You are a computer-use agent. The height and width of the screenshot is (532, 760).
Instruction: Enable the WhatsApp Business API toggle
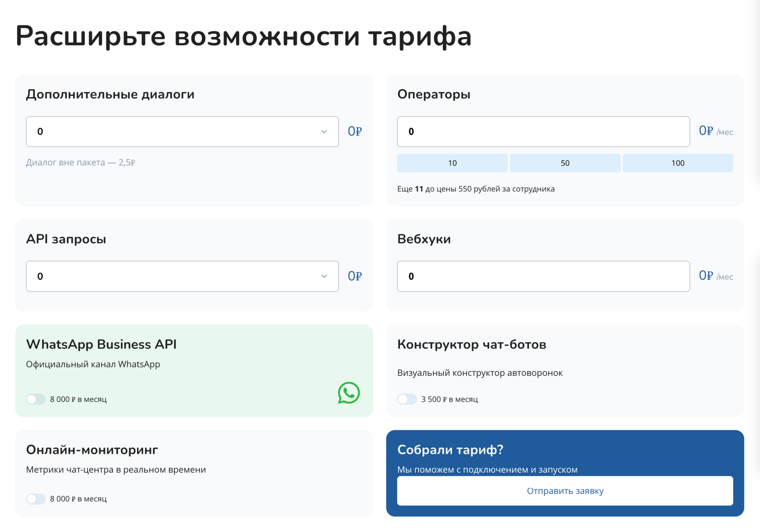(36, 399)
